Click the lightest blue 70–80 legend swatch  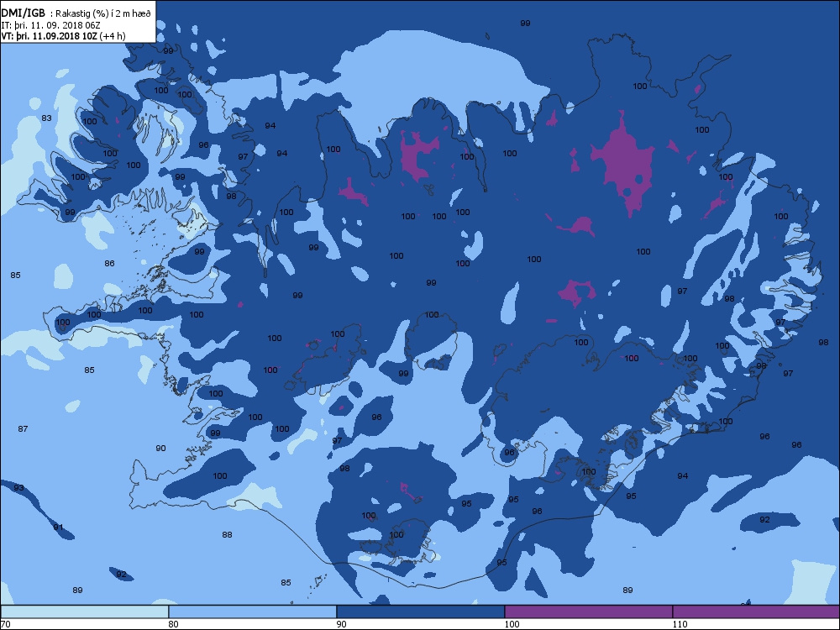(x=84, y=612)
